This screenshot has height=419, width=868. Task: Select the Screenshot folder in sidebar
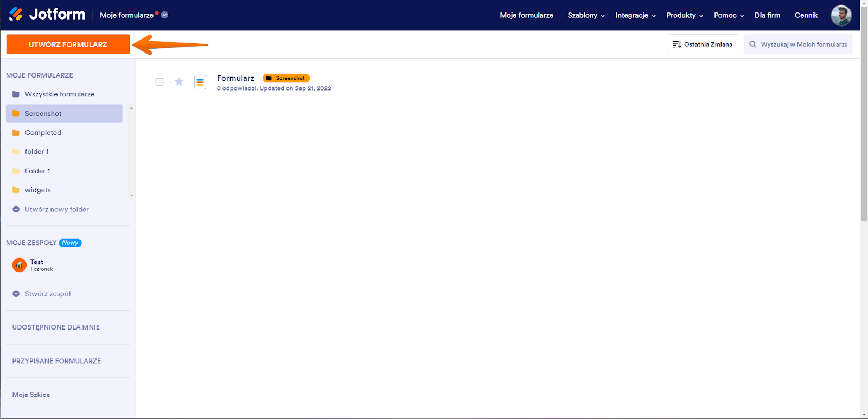64,113
